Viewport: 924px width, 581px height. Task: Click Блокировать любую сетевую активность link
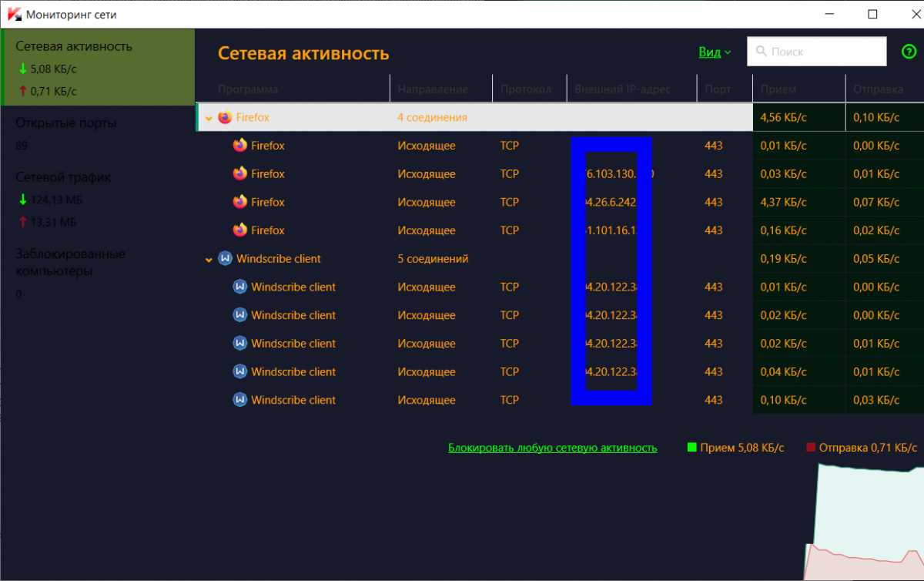point(553,447)
